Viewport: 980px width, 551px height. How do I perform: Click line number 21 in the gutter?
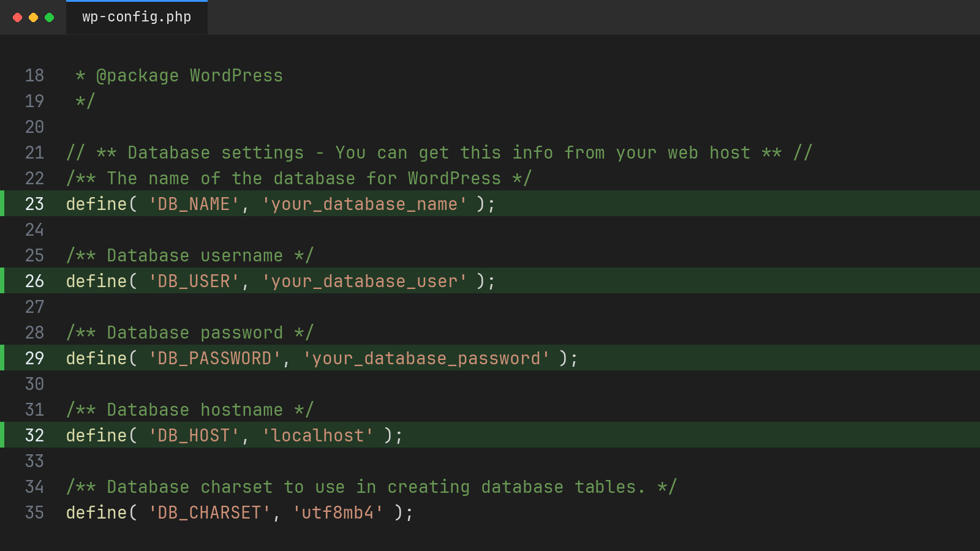click(x=34, y=152)
